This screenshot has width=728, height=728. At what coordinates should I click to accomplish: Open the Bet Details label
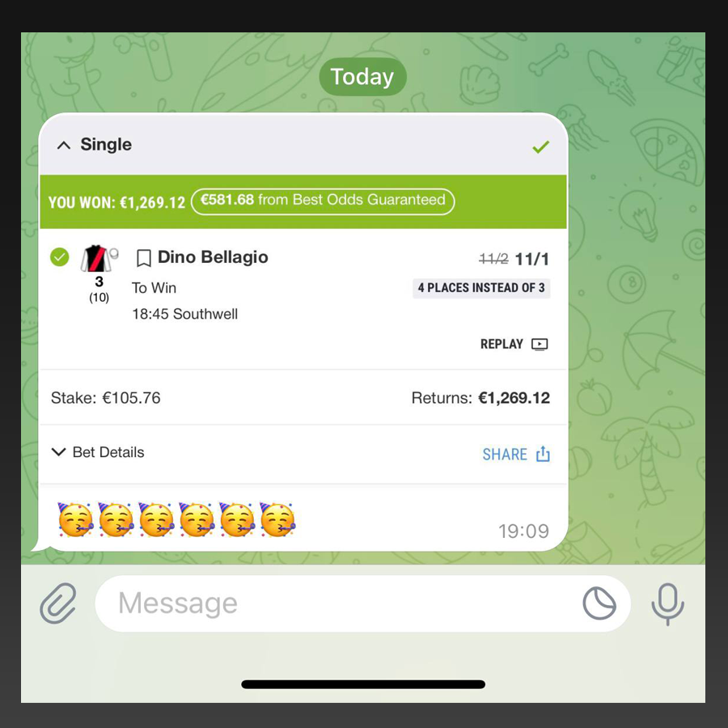point(108,452)
